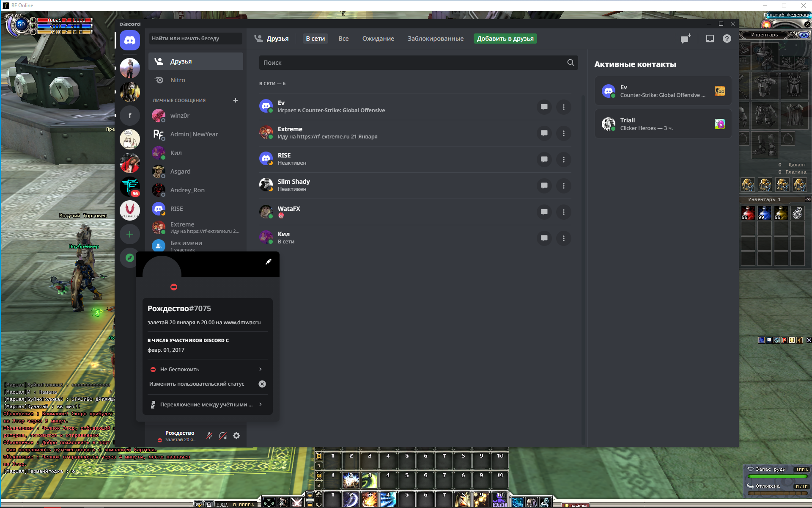
Task: Open the winz0r direct message
Action: point(196,116)
